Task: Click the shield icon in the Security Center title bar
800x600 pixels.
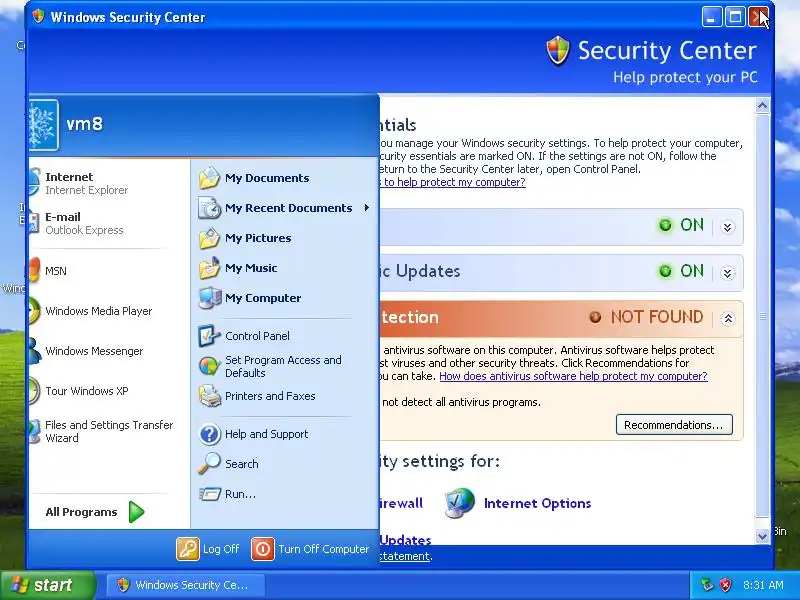Action: [x=38, y=17]
